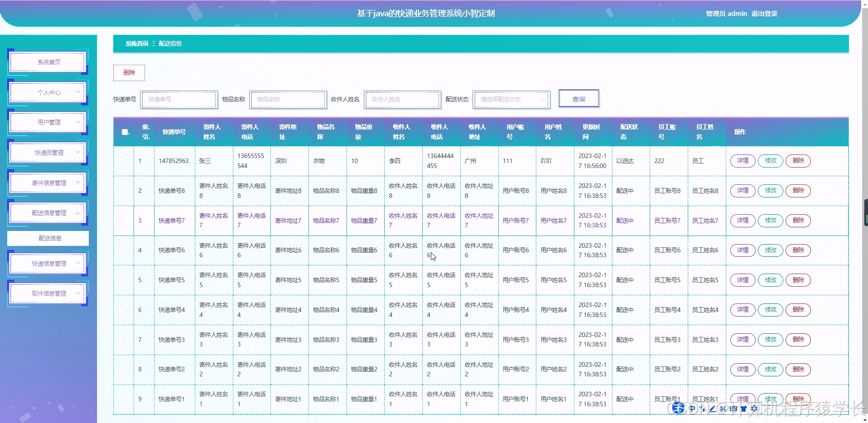
Task: View 详情 for row 快递单号7
Action: pyautogui.click(x=743, y=221)
